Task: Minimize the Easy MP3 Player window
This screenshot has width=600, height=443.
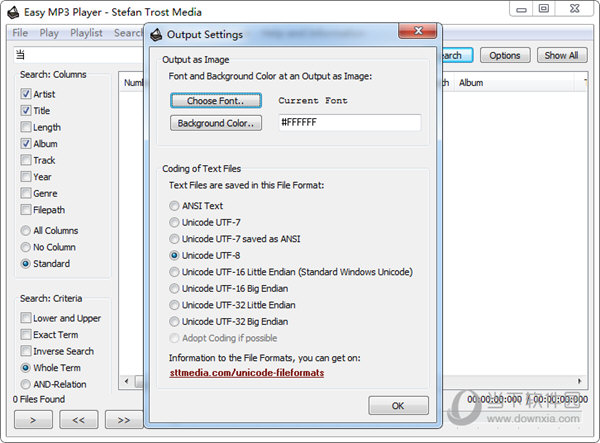Action: pos(521,9)
